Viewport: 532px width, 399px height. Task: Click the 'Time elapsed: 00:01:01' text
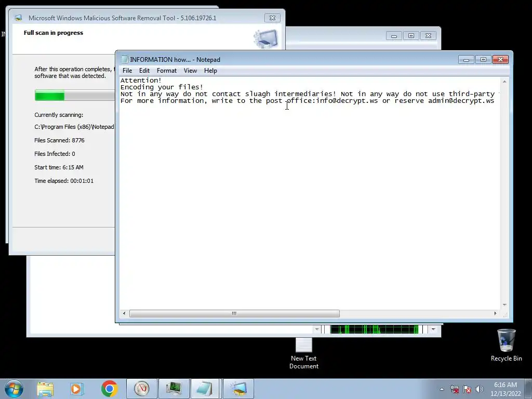64,181
